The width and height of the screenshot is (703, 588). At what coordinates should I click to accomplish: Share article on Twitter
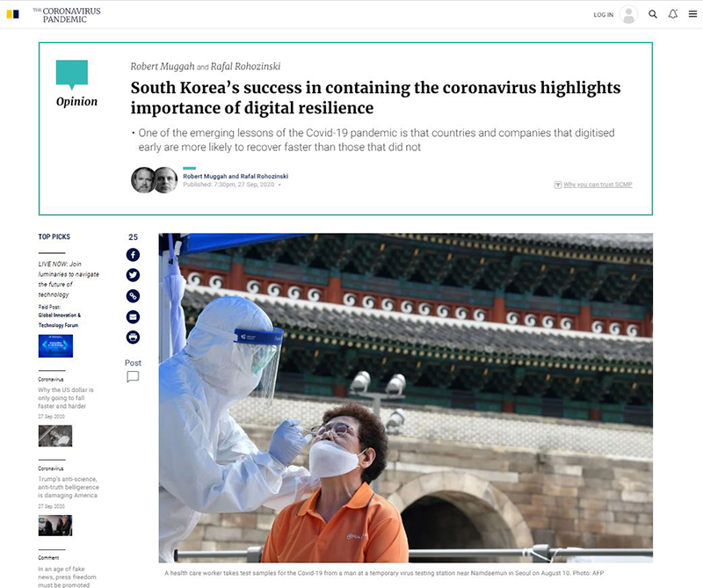133,275
